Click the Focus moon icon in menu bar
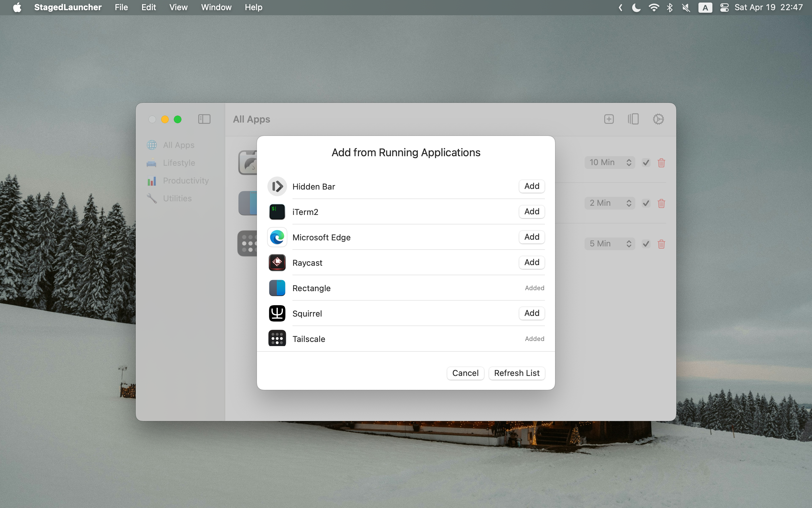 636,7
